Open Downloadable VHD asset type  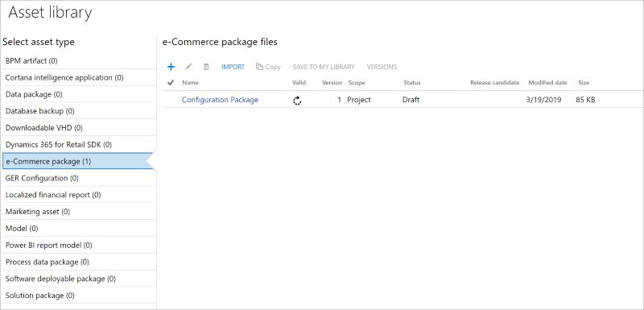click(78, 128)
